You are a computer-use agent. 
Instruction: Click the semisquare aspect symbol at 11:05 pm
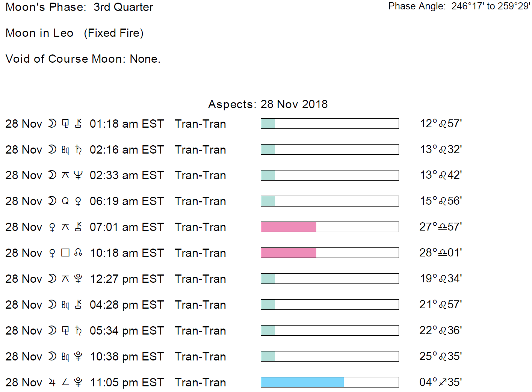pos(65,382)
